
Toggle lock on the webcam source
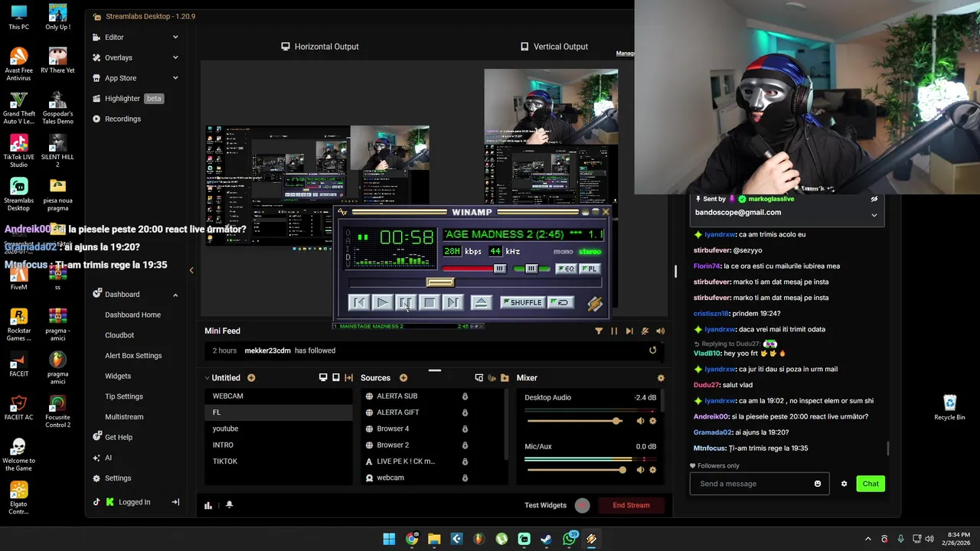coord(465,478)
